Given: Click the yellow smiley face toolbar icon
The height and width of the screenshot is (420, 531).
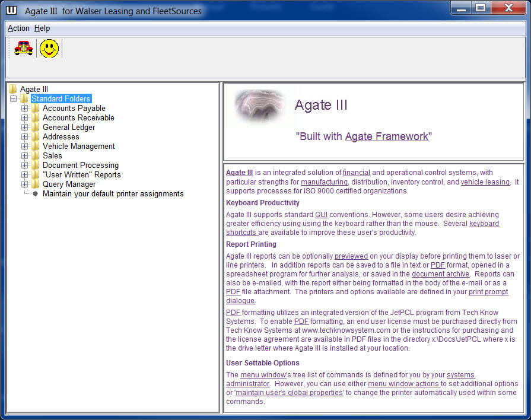Looking at the screenshot, I should point(49,49).
